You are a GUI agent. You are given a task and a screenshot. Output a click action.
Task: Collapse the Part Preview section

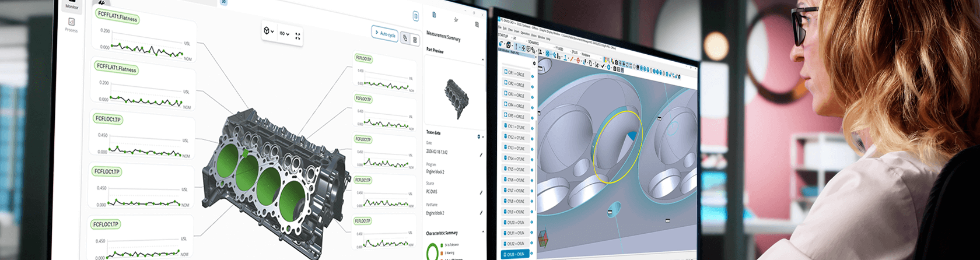pos(482,60)
